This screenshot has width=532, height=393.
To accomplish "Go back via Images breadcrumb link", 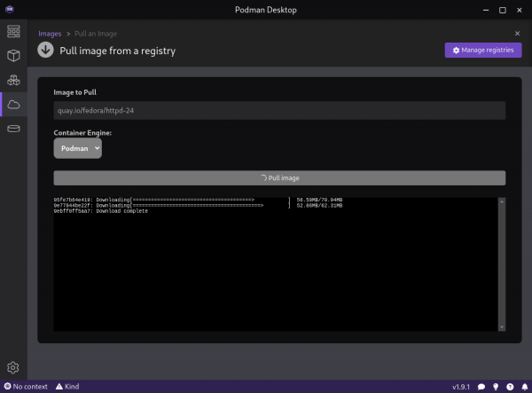I will point(50,34).
